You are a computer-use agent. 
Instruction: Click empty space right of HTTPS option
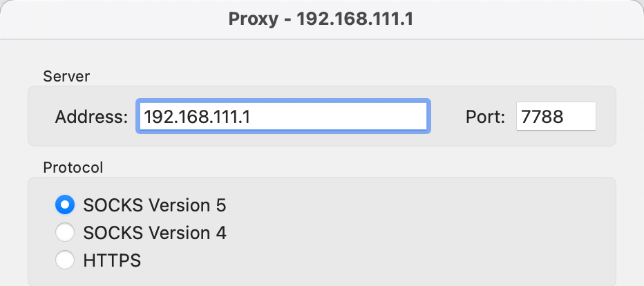(370, 260)
